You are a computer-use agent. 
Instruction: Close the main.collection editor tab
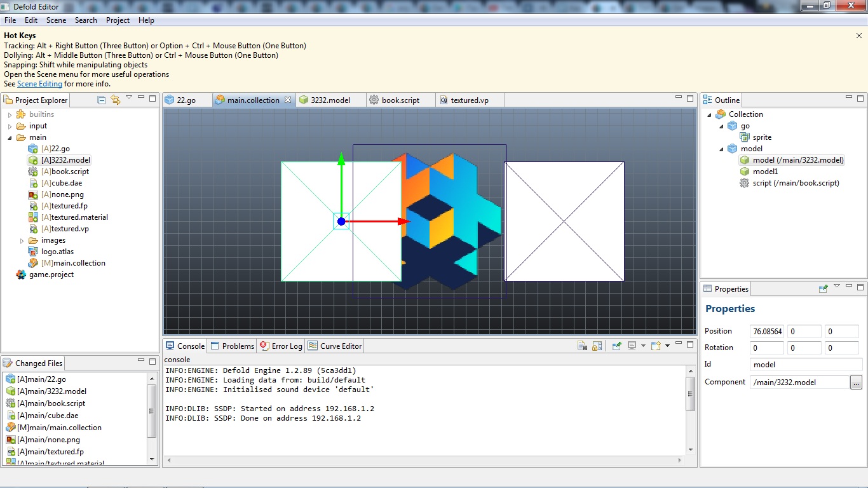(x=288, y=100)
